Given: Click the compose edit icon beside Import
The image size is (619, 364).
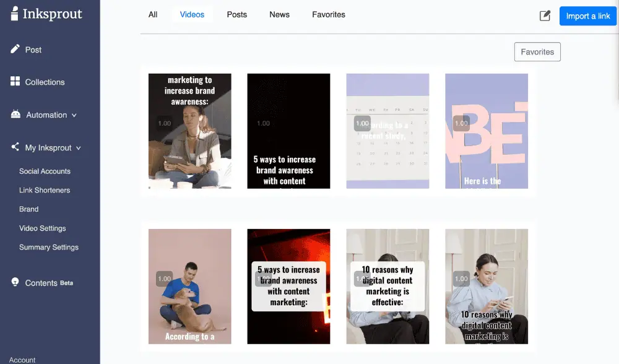Looking at the screenshot, I should click(x=545, y=16).
